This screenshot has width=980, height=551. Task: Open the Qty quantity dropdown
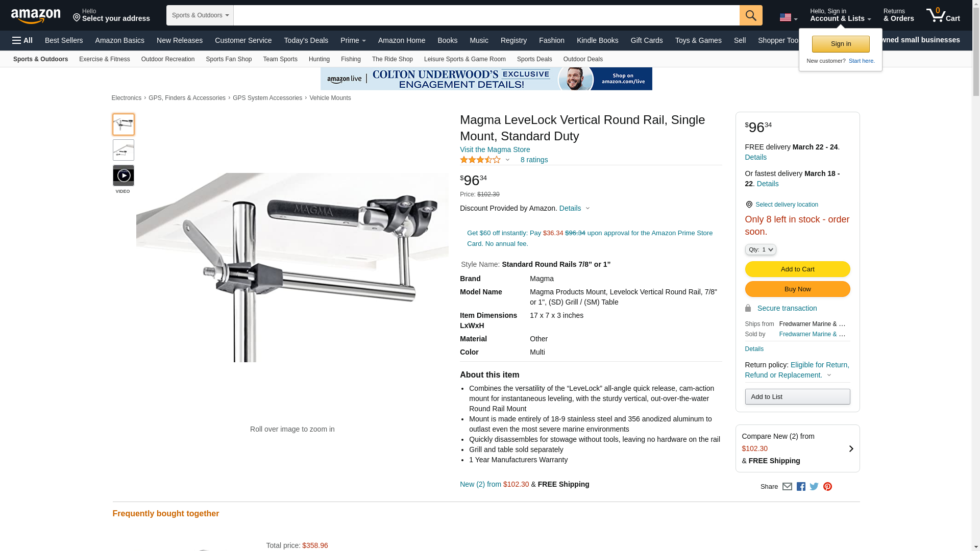pos(761,249)
